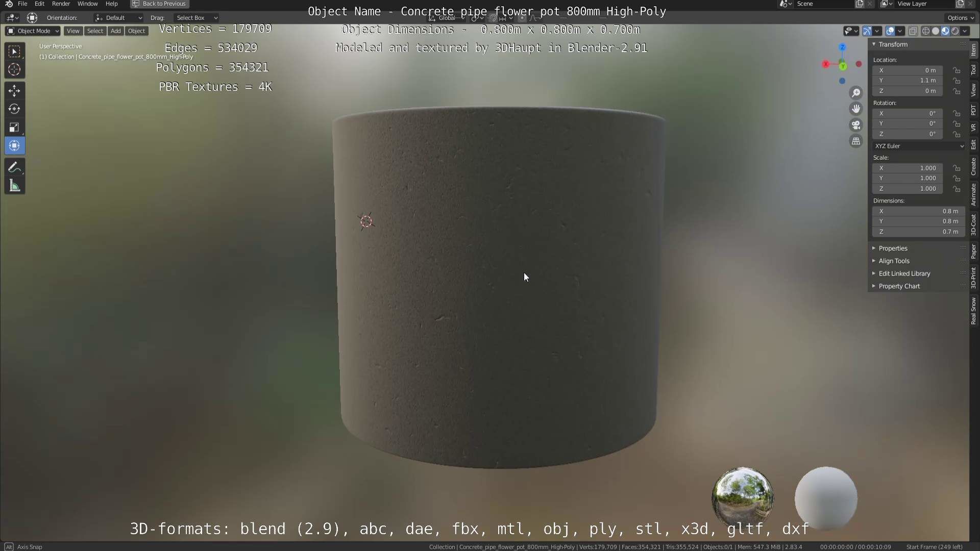Toggle viewport overlays button
The image size is (980, 551).
coord(890,31)
